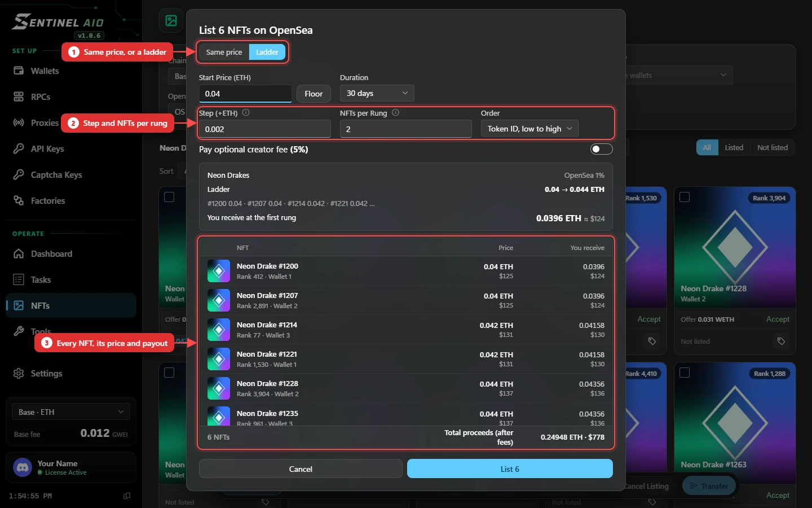This screenshot has width=812, height=508.
Task: Confirm with the List 6 button
Action: pos(510,468)
